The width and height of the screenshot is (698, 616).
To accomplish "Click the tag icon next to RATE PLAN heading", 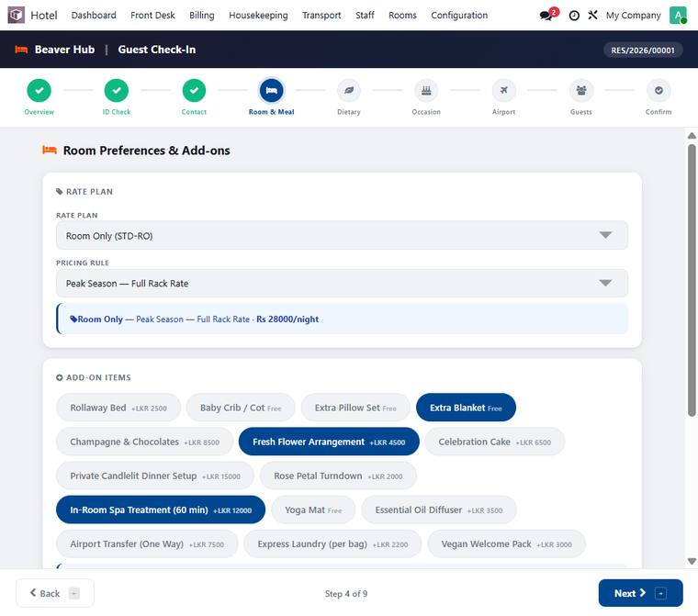I will click(x=59, y=192).
